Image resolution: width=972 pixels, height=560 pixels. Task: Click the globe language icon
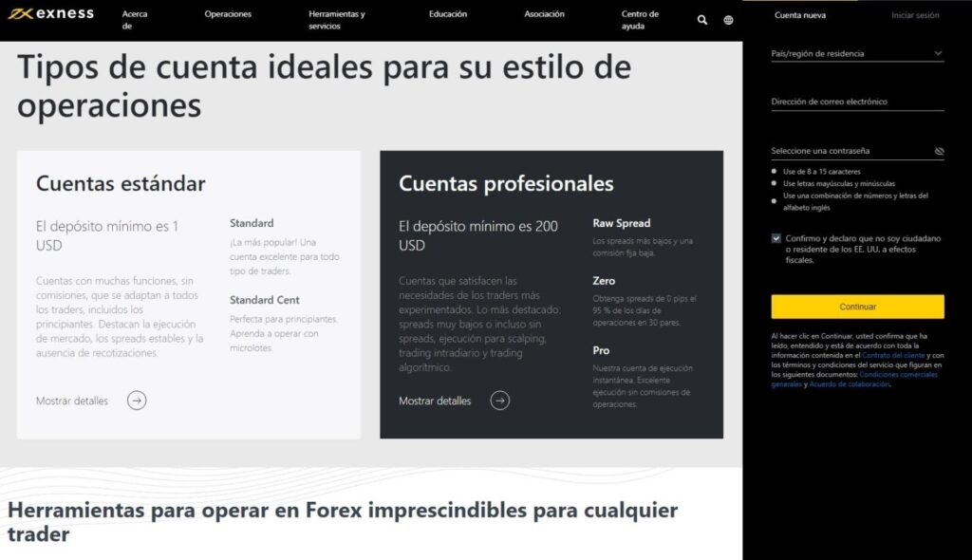pos(728,20)
